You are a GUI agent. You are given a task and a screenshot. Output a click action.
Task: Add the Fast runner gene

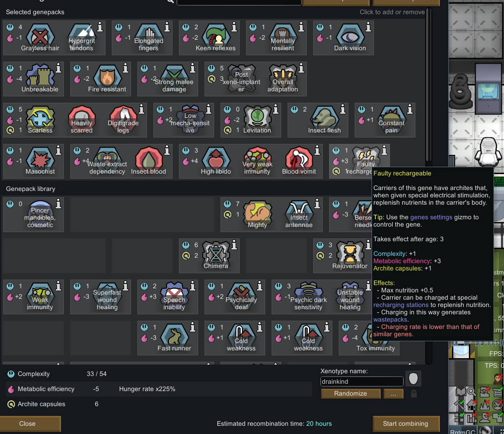tap(174, 338)
